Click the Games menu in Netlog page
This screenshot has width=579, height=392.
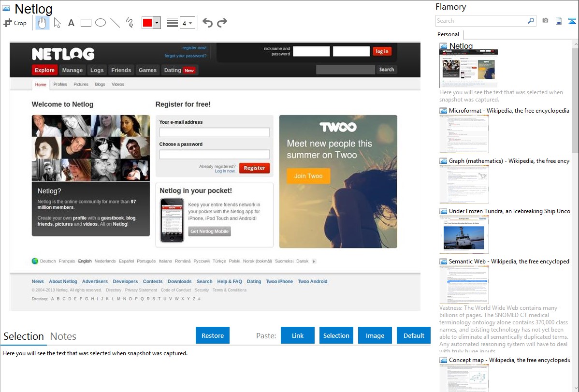147,70
